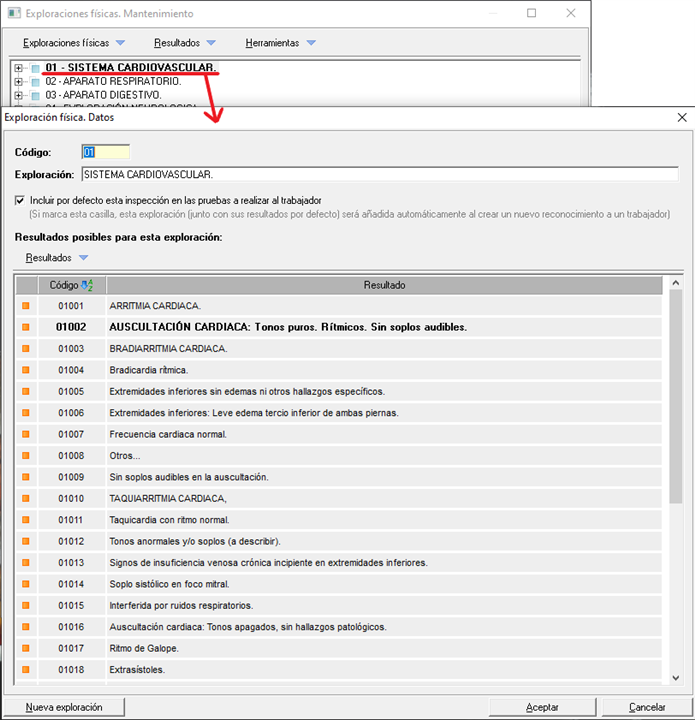Click the sort icon in Código column header
695x720 pixels.
pos(86,285)
